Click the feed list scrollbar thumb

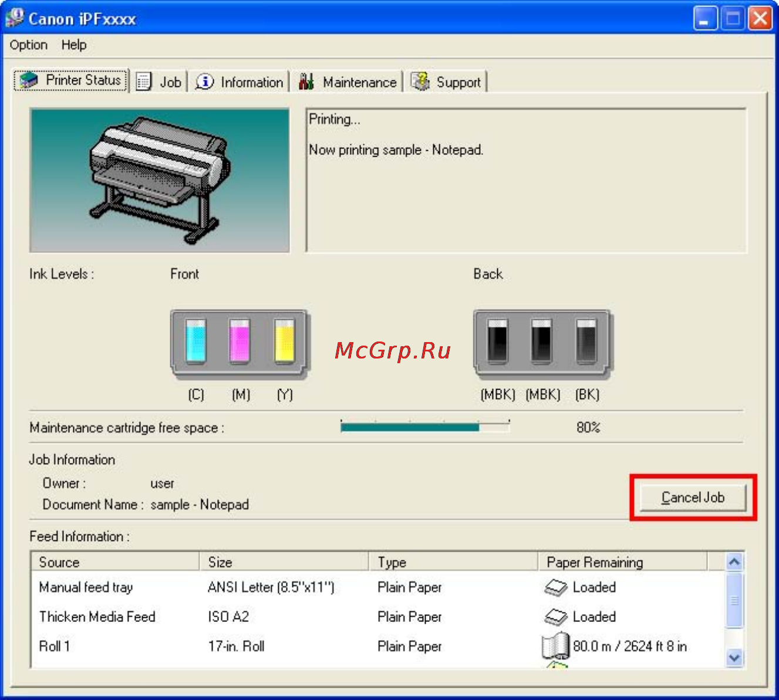[x=734, y=600]
